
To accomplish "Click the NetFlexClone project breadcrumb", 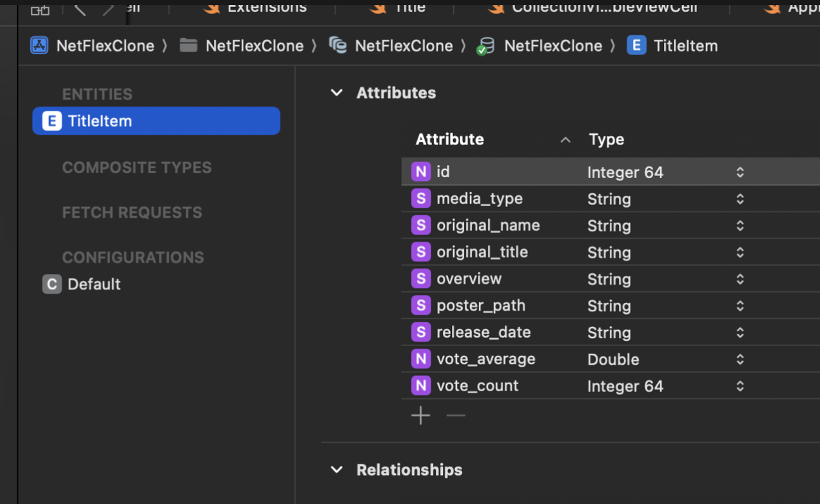I will pos(105,46).
